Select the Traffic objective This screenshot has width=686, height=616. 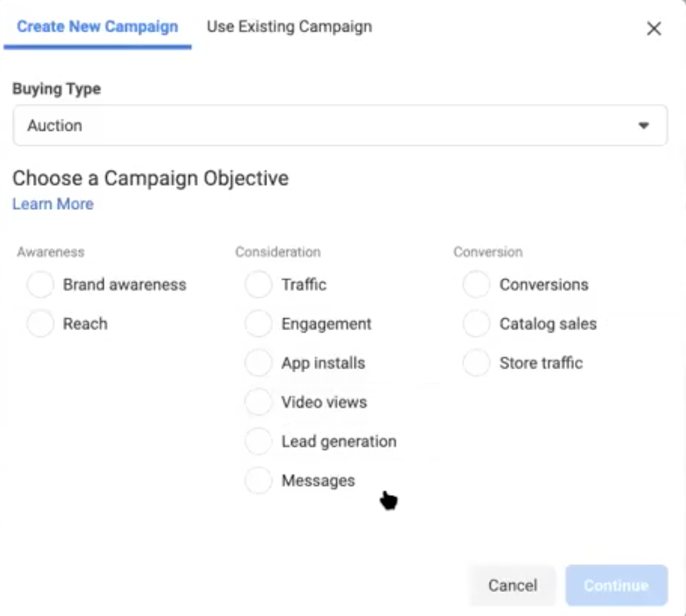[x=258, y=285]
